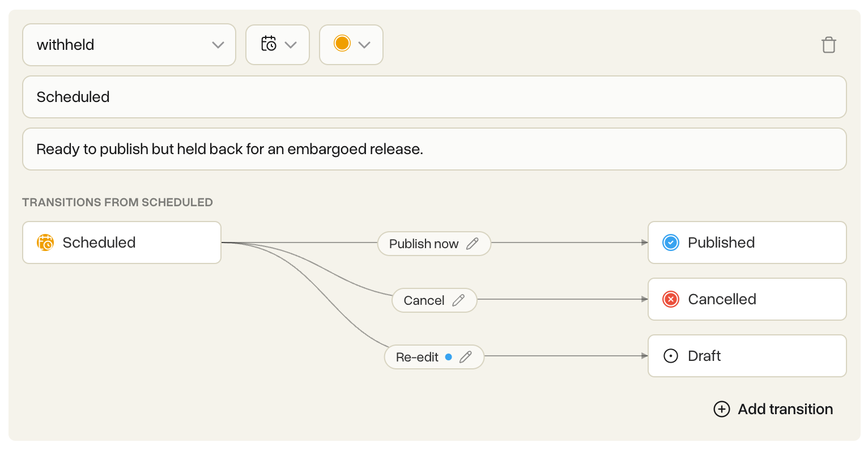Select the Re-edit transition label
868x451 pixels.
pos(417,357)
